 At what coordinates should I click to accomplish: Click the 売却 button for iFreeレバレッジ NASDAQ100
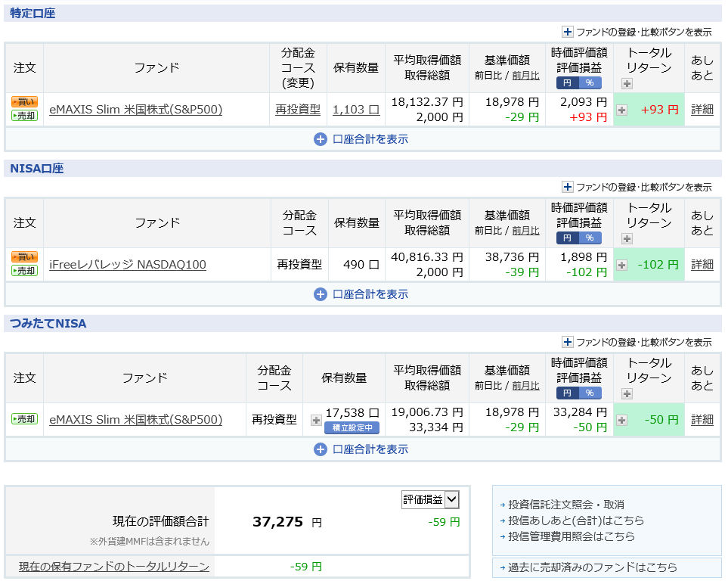[25, 271]
